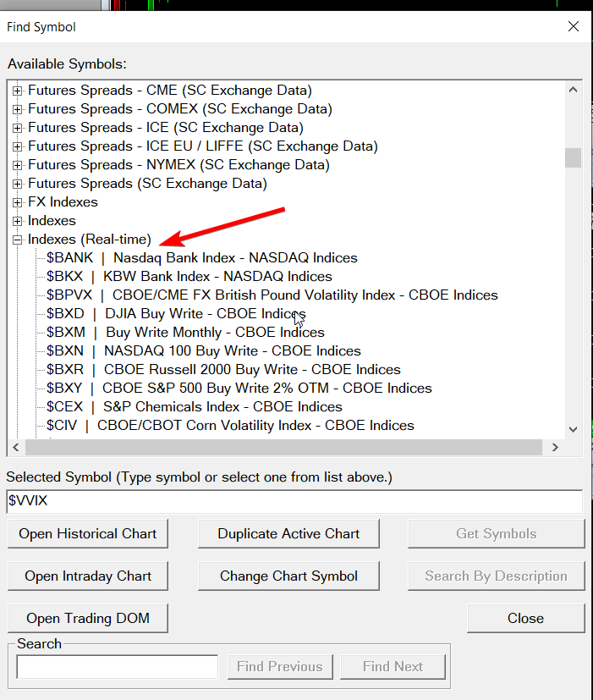The height and width of the screenshot is (700, 593).
Task: Select $BANK Nasdaq Bank Index
Action: [201, 257]
